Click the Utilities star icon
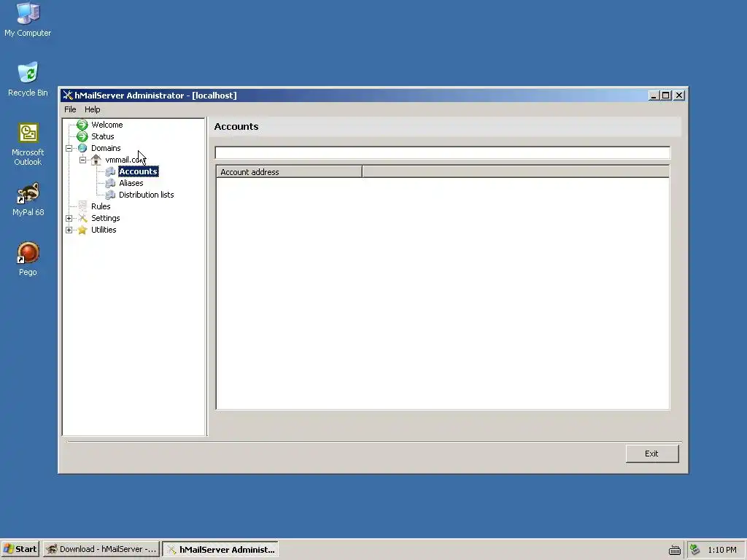747x560 pixels. coord(82,230)
